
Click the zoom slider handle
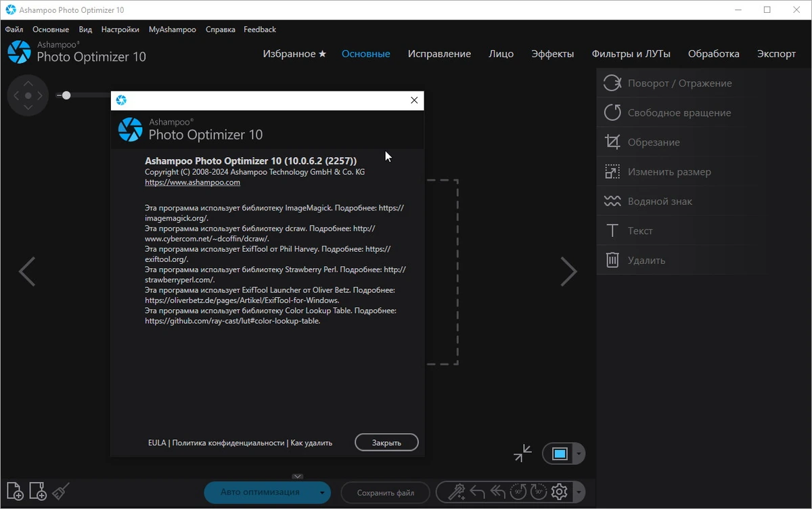pos(66,95)
